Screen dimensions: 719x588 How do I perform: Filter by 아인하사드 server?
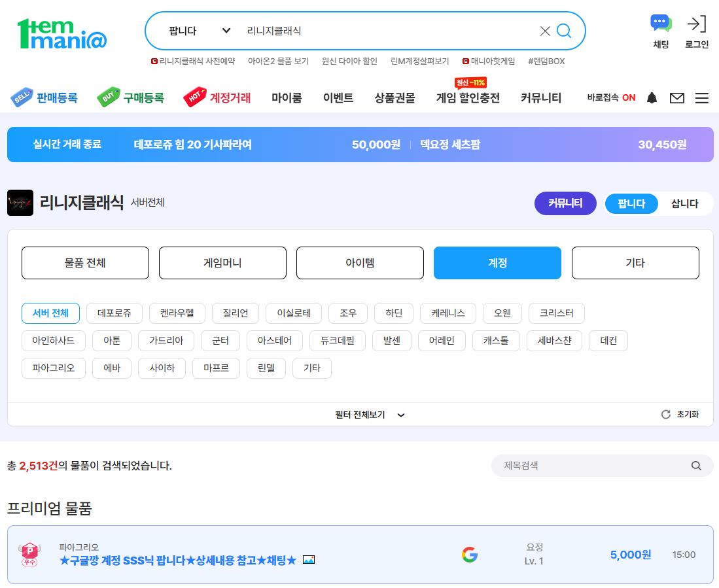click(x=54, y=341)
